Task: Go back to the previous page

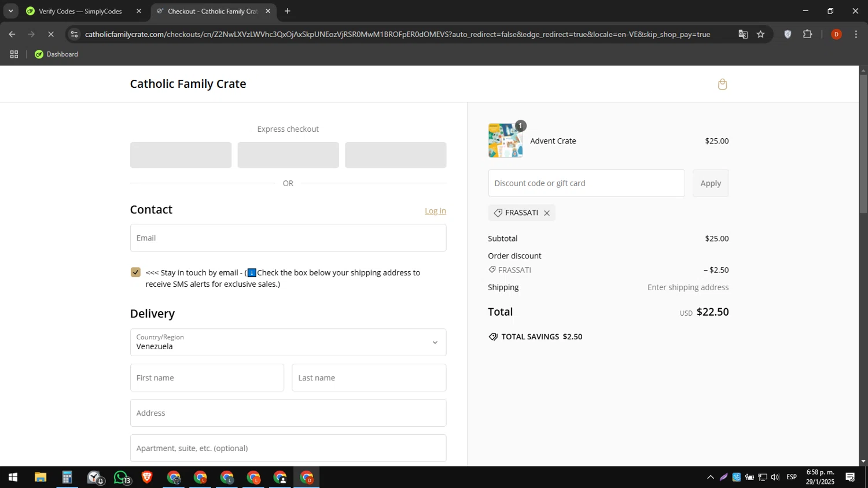Action: (12, 34)
